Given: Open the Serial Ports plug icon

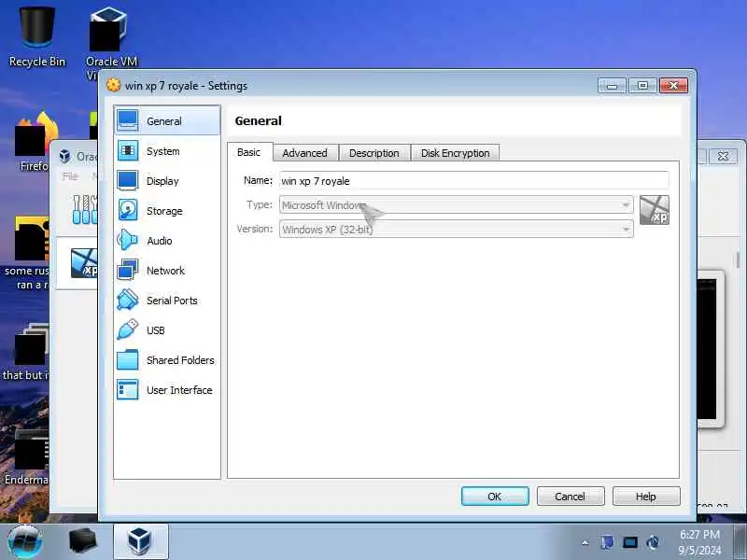Looking at the screenshot, I should click(128, 300).
